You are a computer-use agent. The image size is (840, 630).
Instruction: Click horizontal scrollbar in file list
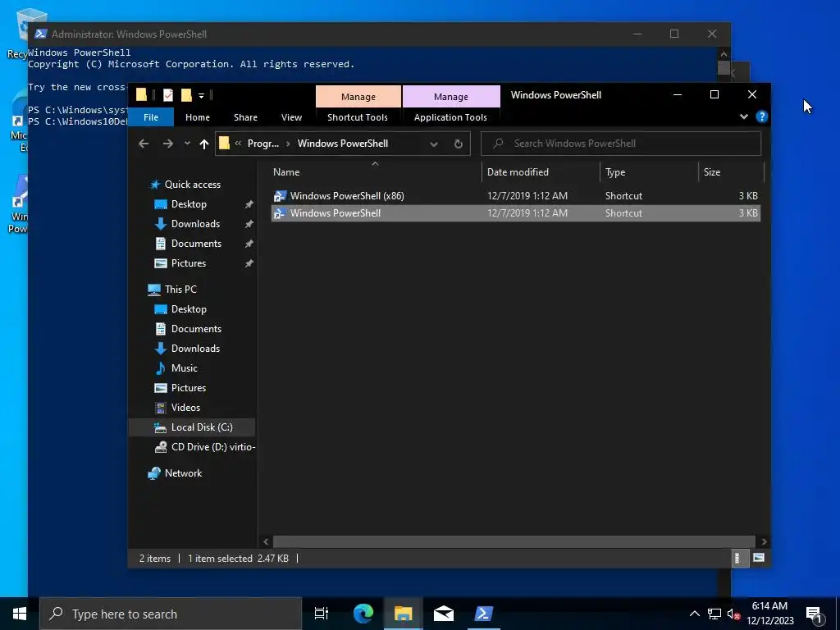514,541
